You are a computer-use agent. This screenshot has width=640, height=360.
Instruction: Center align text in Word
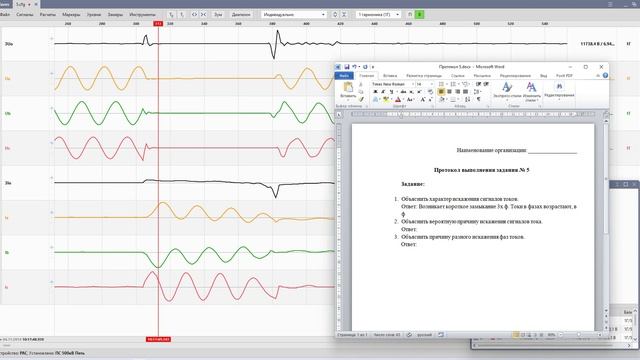(x=449, y=92)
